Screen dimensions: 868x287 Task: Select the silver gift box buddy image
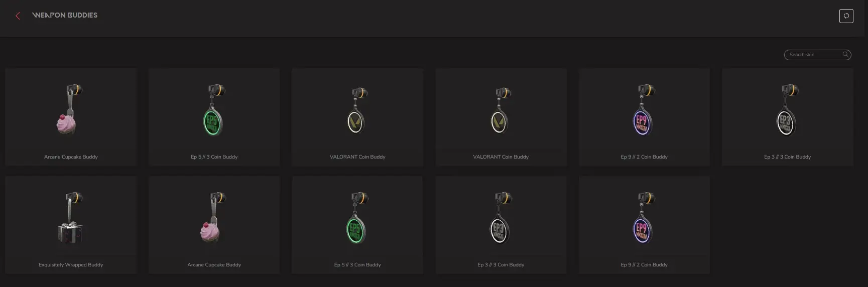71,218
